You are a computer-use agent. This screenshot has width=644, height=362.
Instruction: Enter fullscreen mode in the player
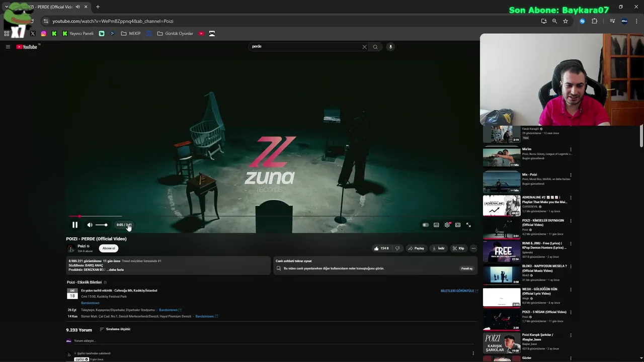pos(468,225)
